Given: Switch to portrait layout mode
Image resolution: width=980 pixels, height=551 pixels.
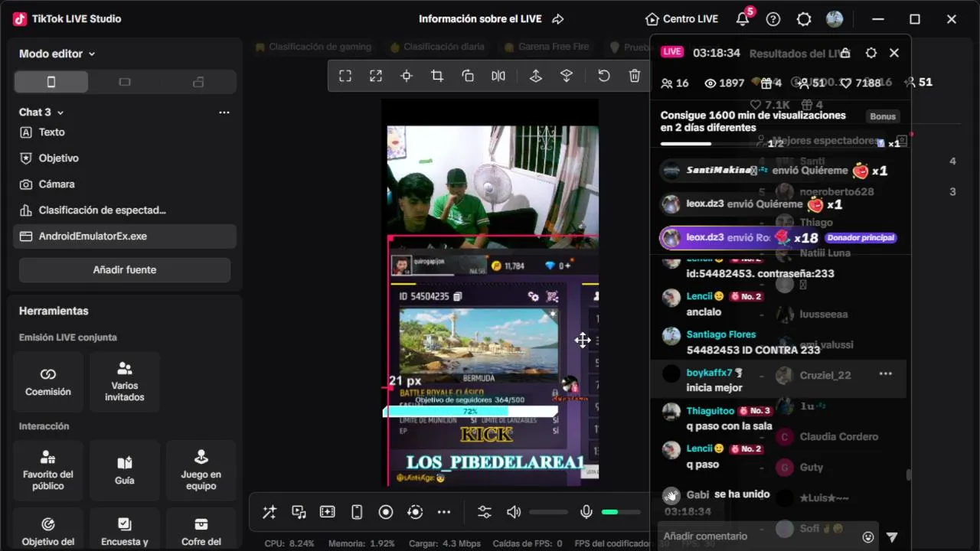Looking at the screenshot, I should [51, 82].
